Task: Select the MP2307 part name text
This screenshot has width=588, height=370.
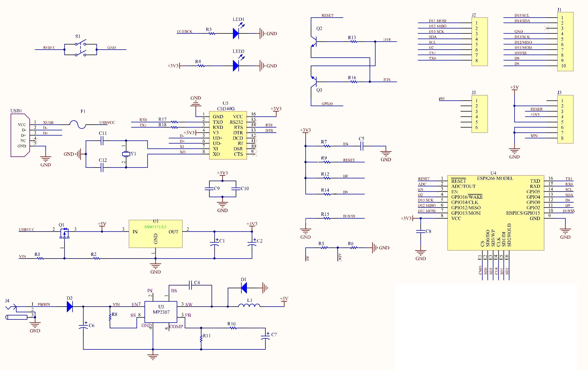Action: (161, 312)
